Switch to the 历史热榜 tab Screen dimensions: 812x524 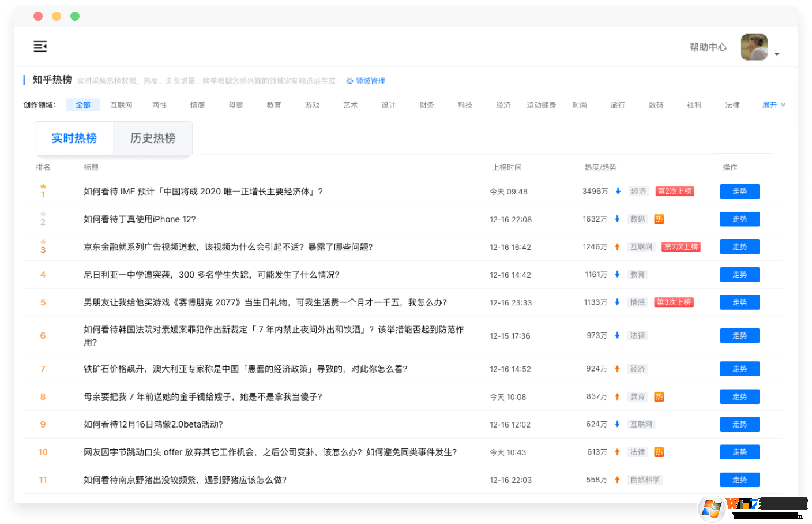152,138
